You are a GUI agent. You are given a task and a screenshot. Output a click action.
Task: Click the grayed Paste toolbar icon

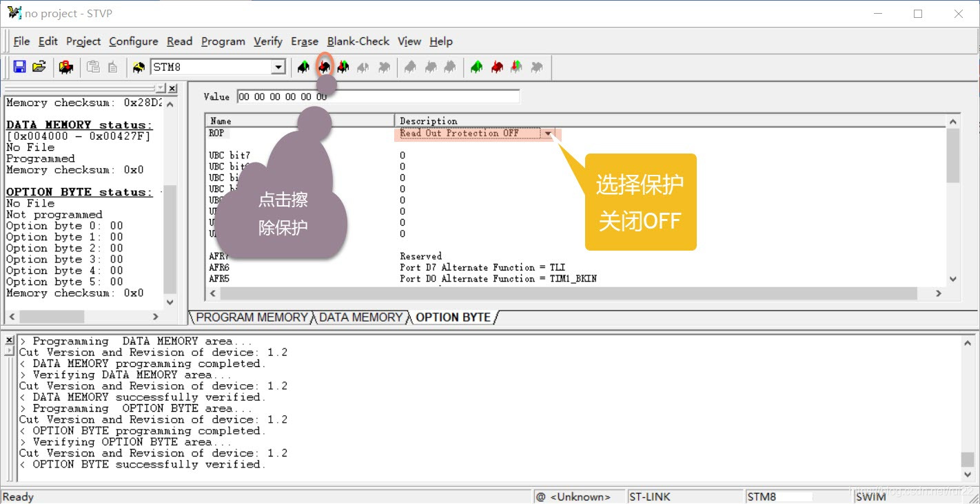pos(112,67)
